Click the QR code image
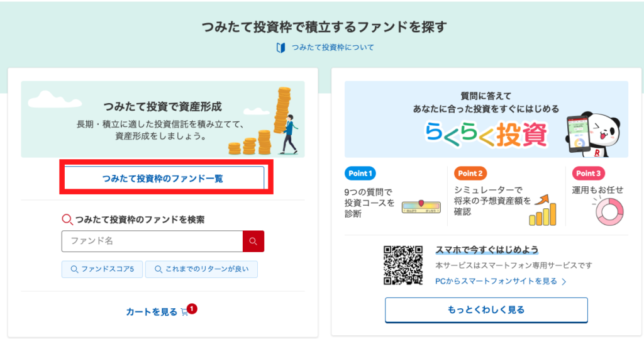The height and width of the screenshot is (339, 644). pos(403,265)
